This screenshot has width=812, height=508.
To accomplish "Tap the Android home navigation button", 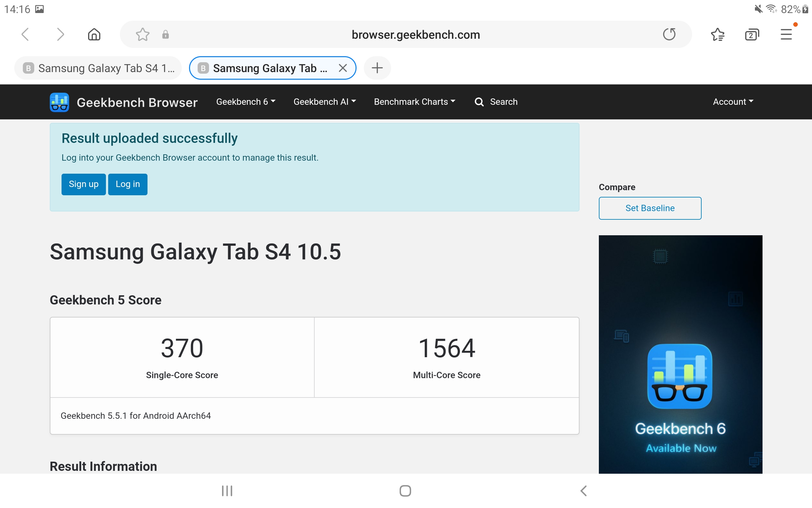I will click(405, 491).
